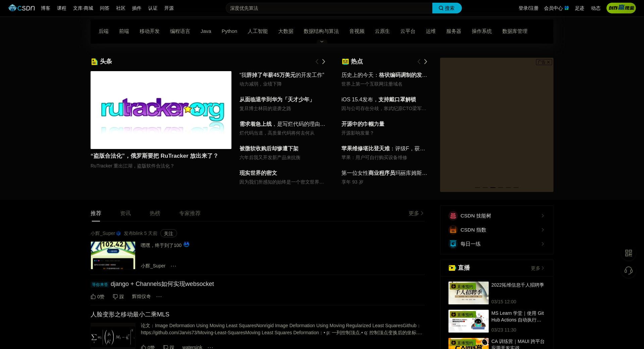Select Python category
Screen dimensions: 644x349
(229, 31)
